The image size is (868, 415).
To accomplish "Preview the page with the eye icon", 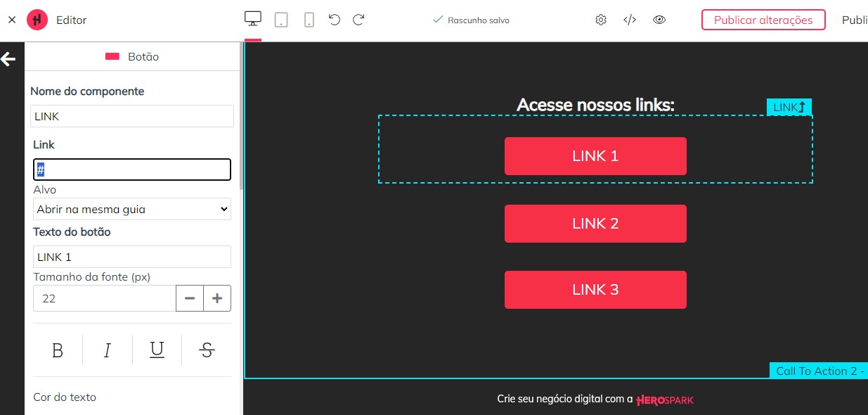I will (659, 19).
